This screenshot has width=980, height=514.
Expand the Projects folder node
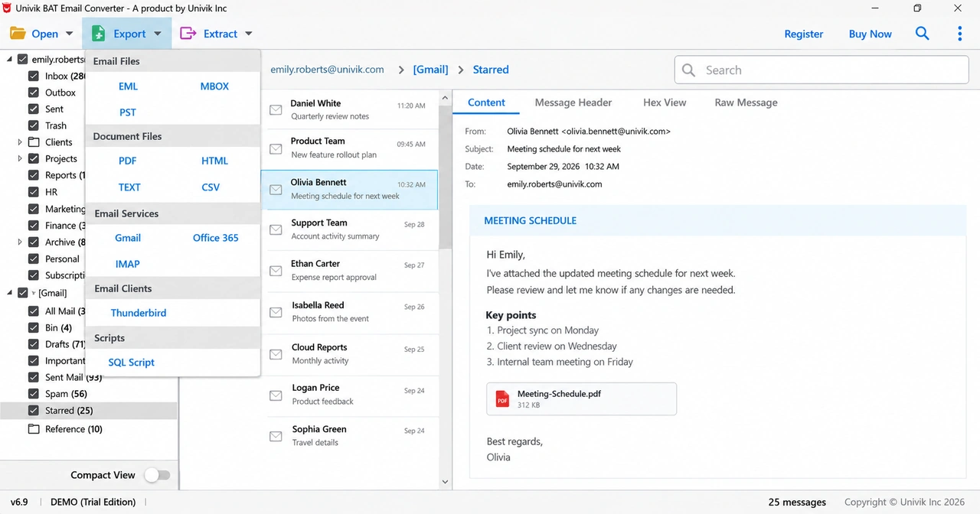[20, 159]
